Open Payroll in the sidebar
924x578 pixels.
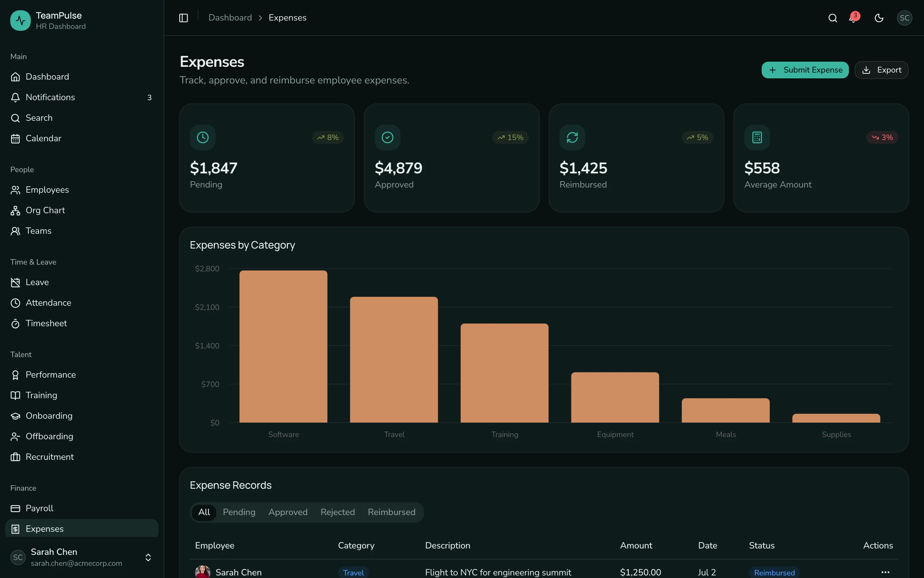pyautogui.click(x=82, y=508)
